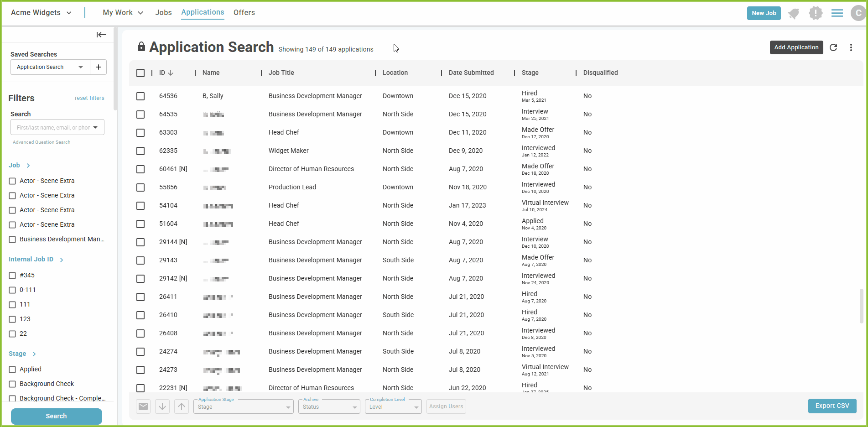Click the envelope email icon in bottom toolbar
This screenshot has width=868, height=427.
[x=143, y=406]
